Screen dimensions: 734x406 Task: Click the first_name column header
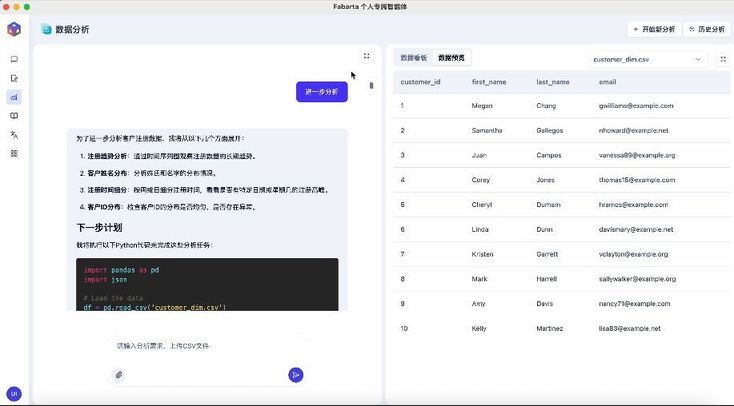tap(489, 82)
